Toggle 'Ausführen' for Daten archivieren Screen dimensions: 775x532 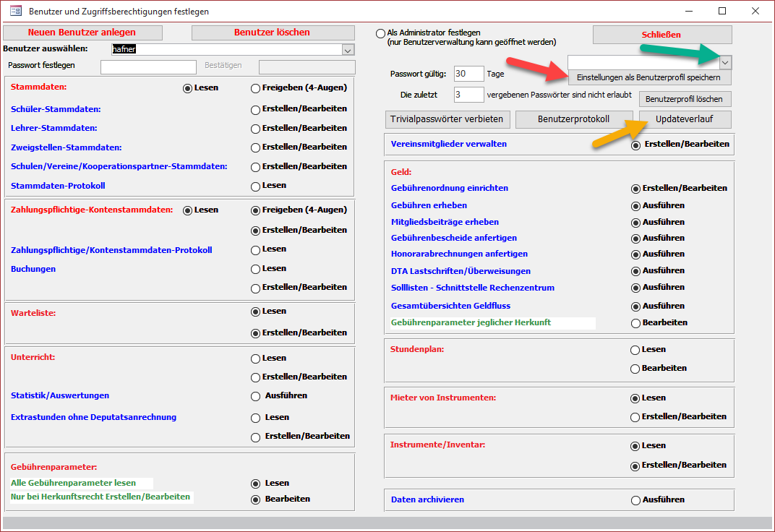point(635,500)
